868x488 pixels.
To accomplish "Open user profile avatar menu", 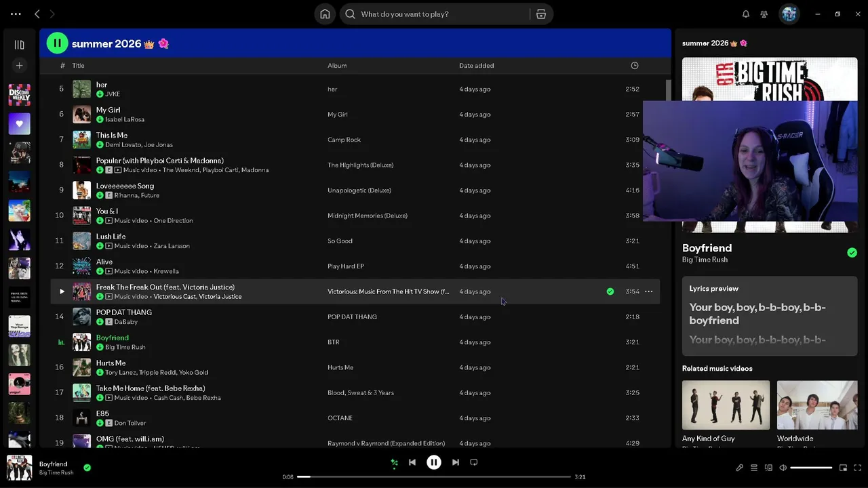I will tap(789, 14).
